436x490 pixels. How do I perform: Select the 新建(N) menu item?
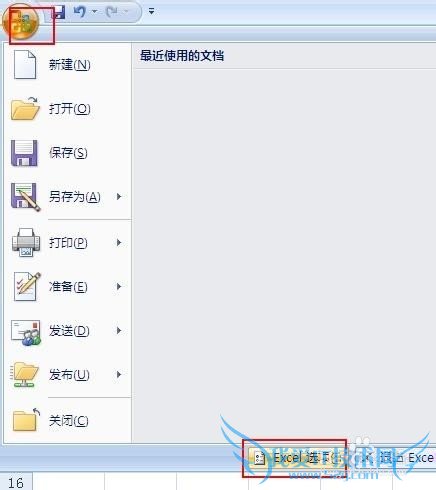(68, 65)
